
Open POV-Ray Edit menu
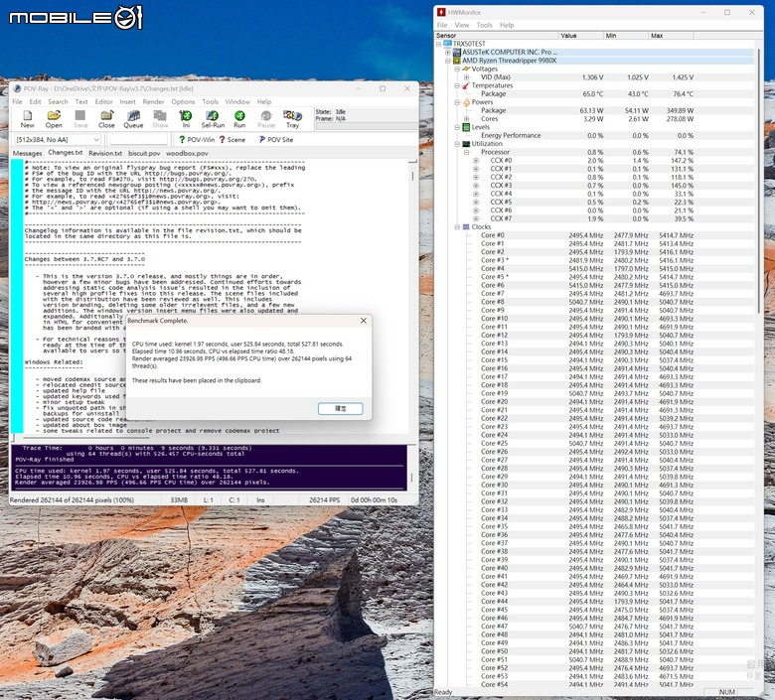(35, 101)
